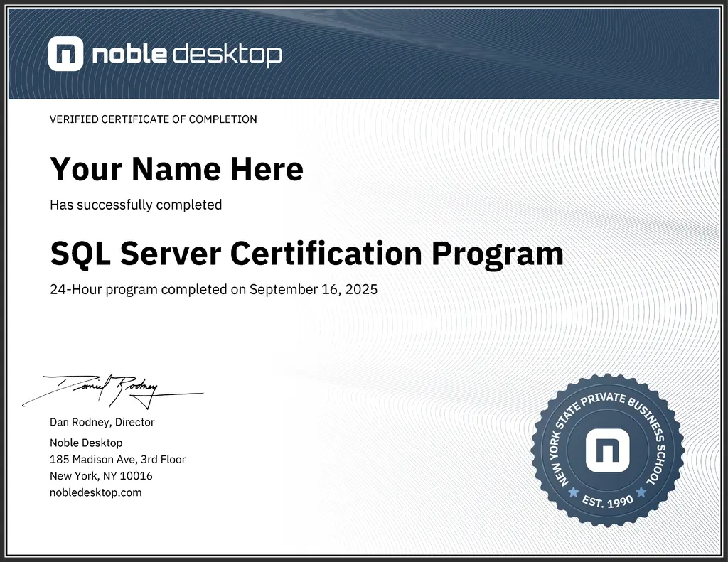Select the 'Your Name Here' recipient field

coord(176,169)
